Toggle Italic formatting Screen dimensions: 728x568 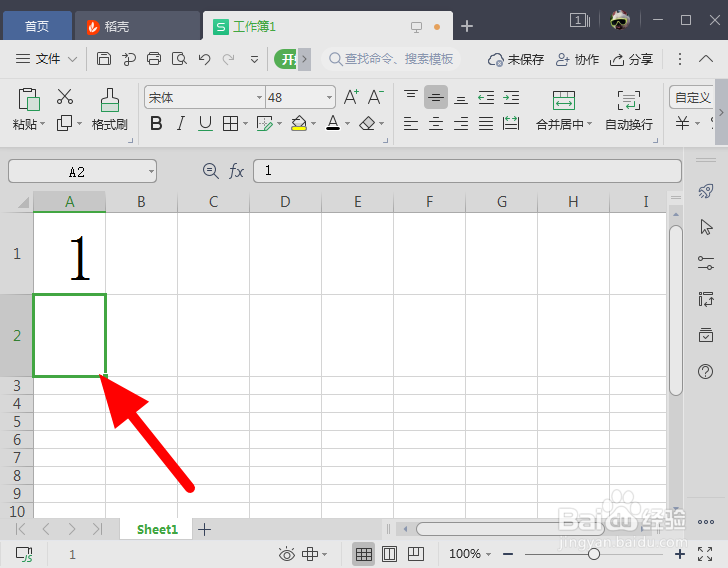[x=181, y=124]
